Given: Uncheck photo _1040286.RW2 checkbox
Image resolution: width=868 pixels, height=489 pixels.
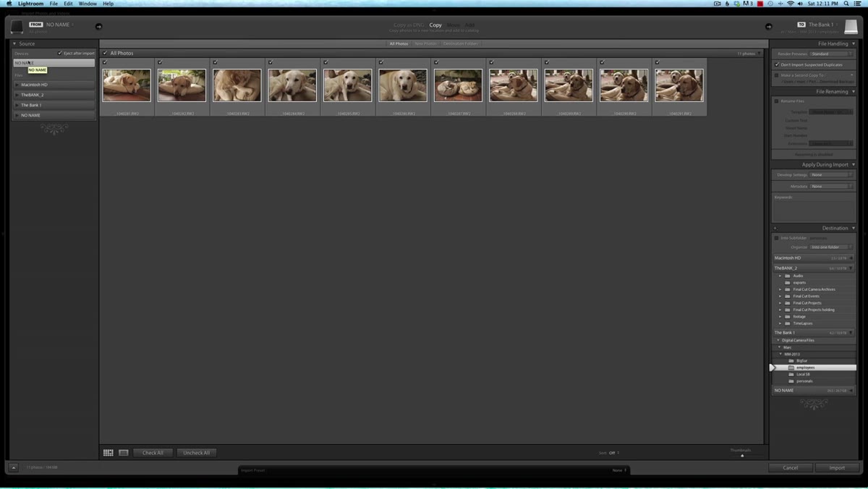Looking at the screenshot, I should 381,63.
